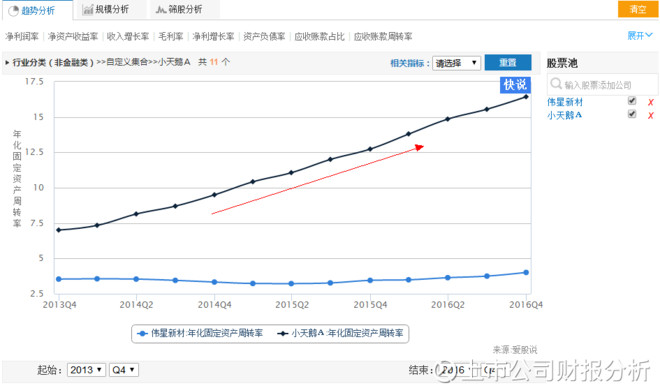
Task: Click the 2015Q2 伟星新材 data point
Action: coord(291,284)
